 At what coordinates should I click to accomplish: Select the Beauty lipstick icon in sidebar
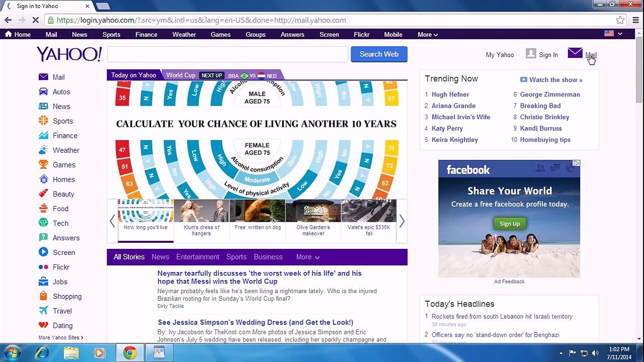click(x=43, y=194)
